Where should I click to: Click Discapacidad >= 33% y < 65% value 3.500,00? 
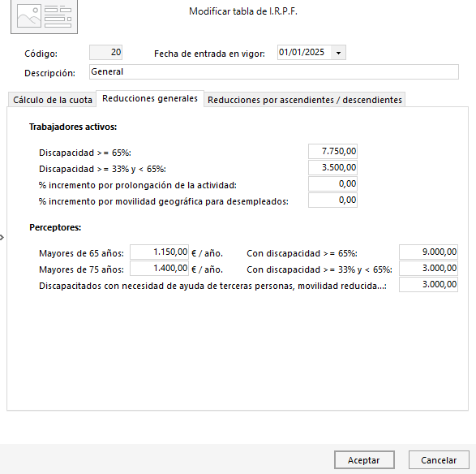332,168
